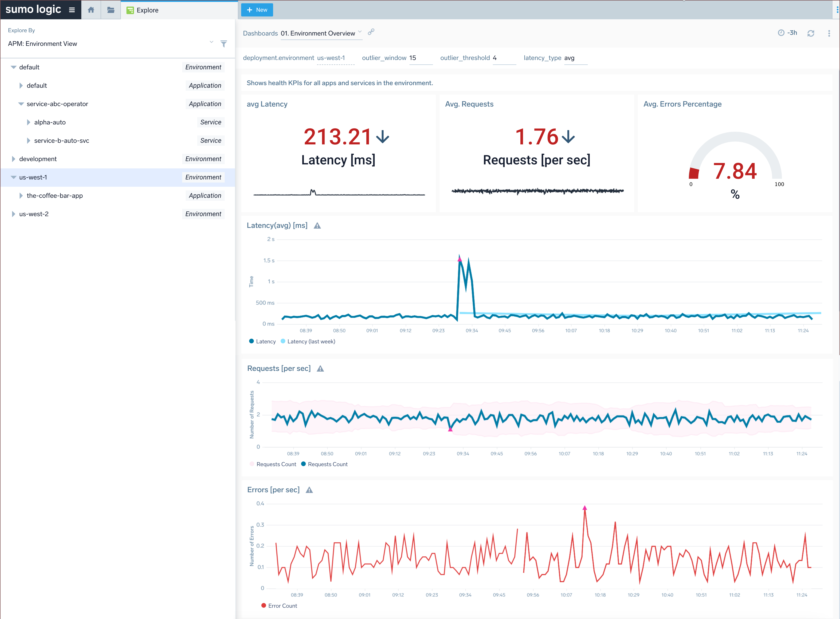Select service-b-auto-svc in the tree
840x619 pixels.
click(62, 140)
